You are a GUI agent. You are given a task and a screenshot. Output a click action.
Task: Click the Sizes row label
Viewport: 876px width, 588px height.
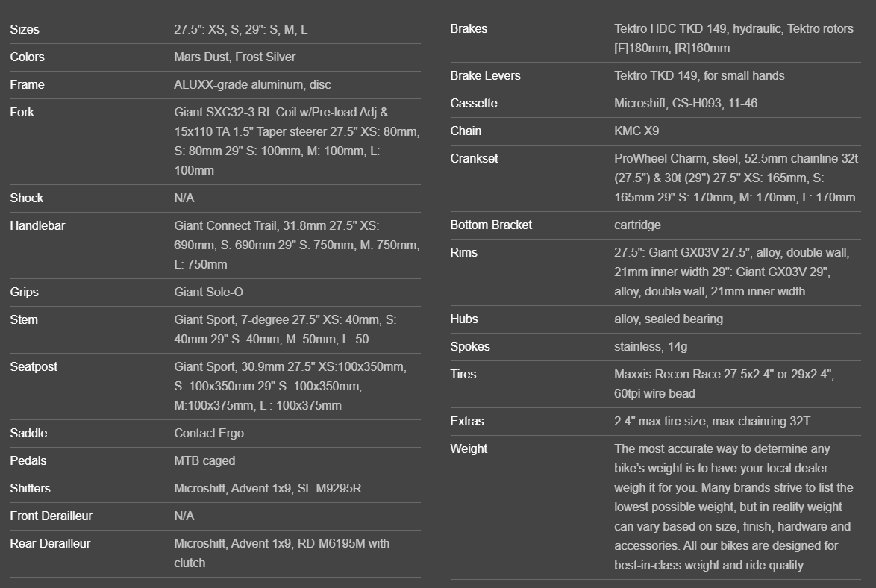25,30
